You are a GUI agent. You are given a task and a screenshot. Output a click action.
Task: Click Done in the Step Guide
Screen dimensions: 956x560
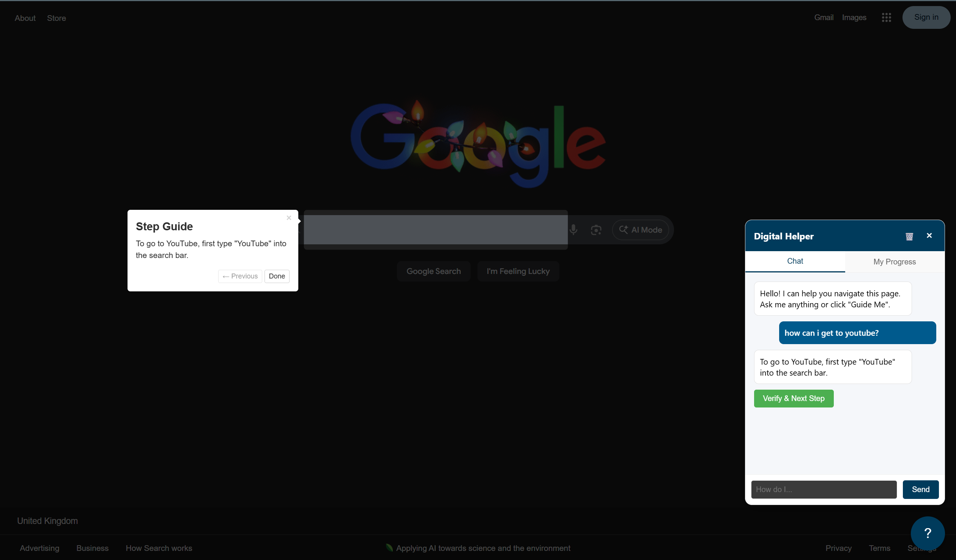(277, 276)
